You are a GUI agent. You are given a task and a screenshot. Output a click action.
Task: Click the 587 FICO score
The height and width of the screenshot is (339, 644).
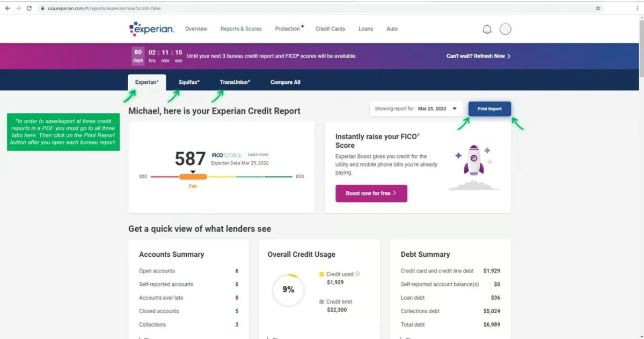[x=190, y=158]
